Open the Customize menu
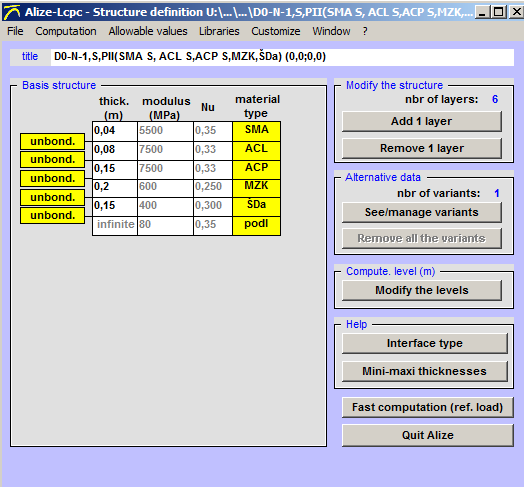The image size is (524, 487). click(276, 31)
